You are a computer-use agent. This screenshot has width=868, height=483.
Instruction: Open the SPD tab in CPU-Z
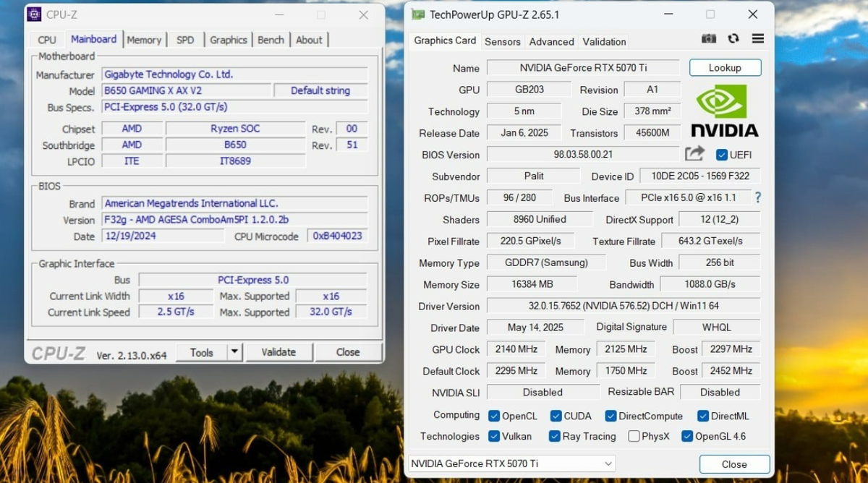pos(185,40)
